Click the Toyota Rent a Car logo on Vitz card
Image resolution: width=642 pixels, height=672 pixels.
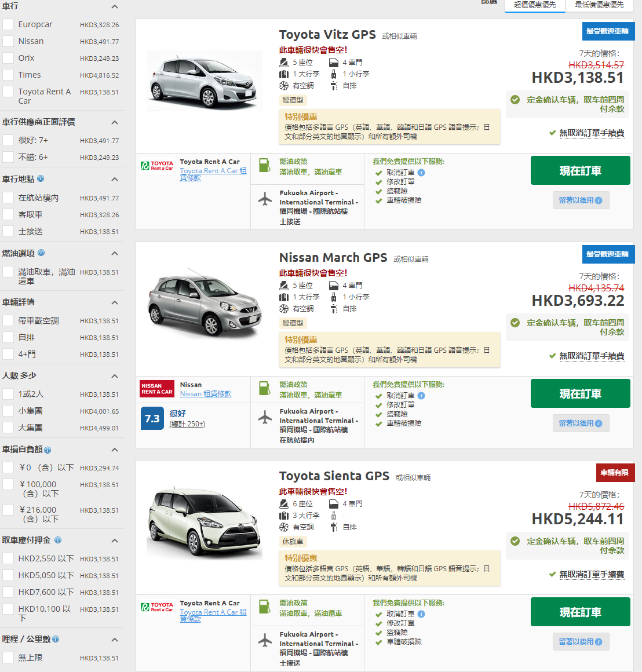157,166
